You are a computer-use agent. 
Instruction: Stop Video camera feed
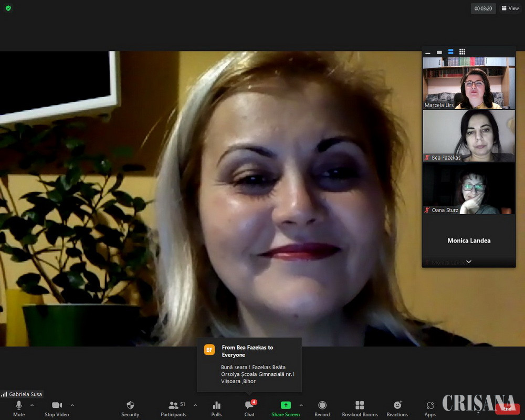(x=57, y=408)
